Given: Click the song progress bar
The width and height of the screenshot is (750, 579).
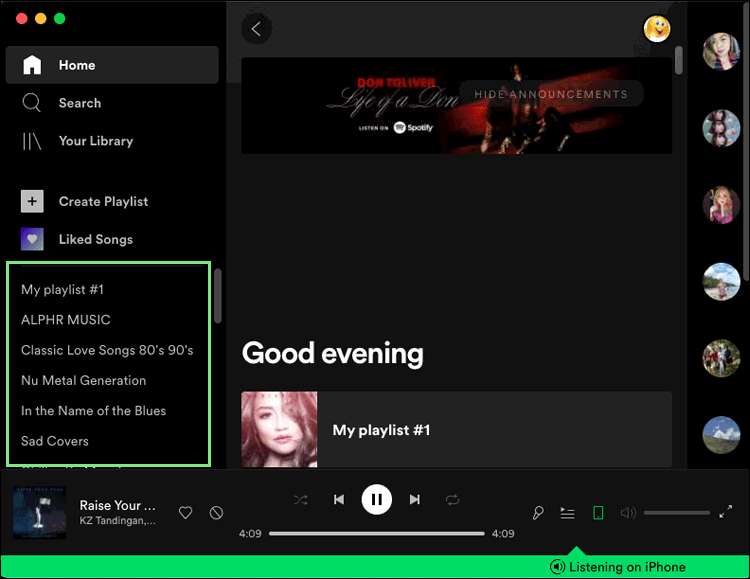Looking at the screenshot, I should coord(376,533).
